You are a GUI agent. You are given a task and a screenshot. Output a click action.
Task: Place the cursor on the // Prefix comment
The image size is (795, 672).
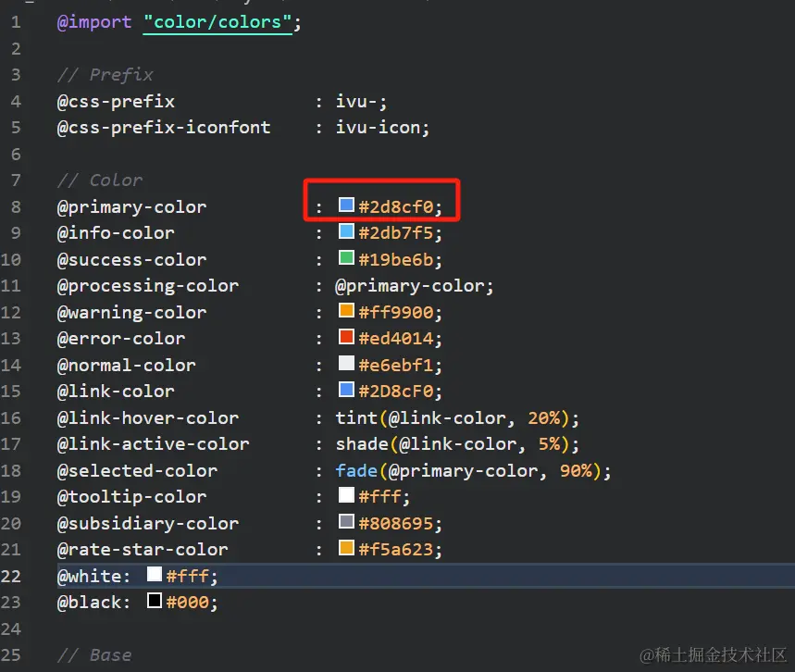[x=105, y=75]
